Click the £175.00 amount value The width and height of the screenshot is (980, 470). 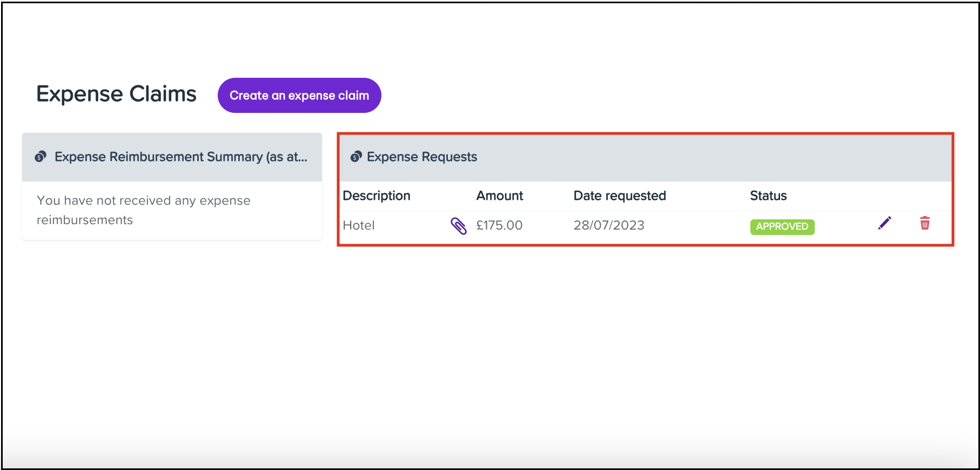(x=499, y=226)
